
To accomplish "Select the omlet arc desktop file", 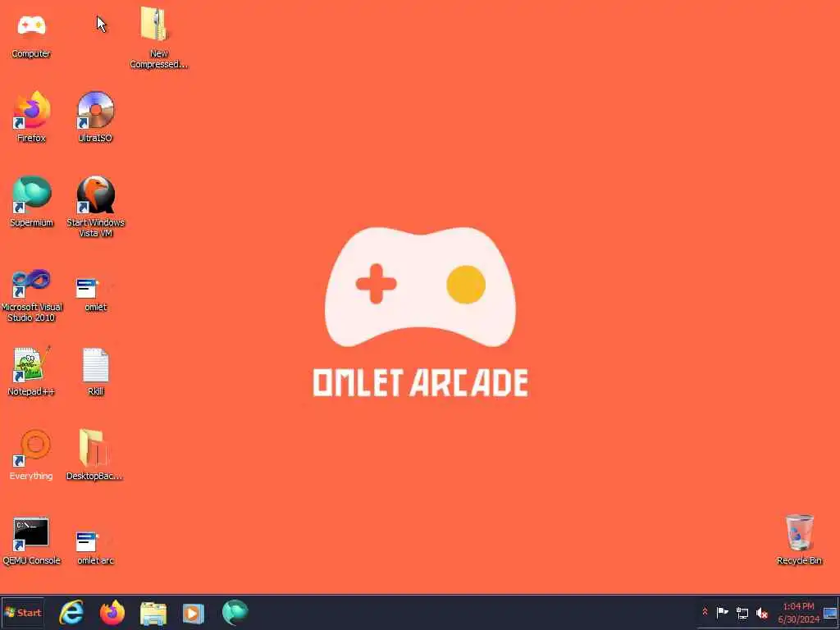I will 95,547.
